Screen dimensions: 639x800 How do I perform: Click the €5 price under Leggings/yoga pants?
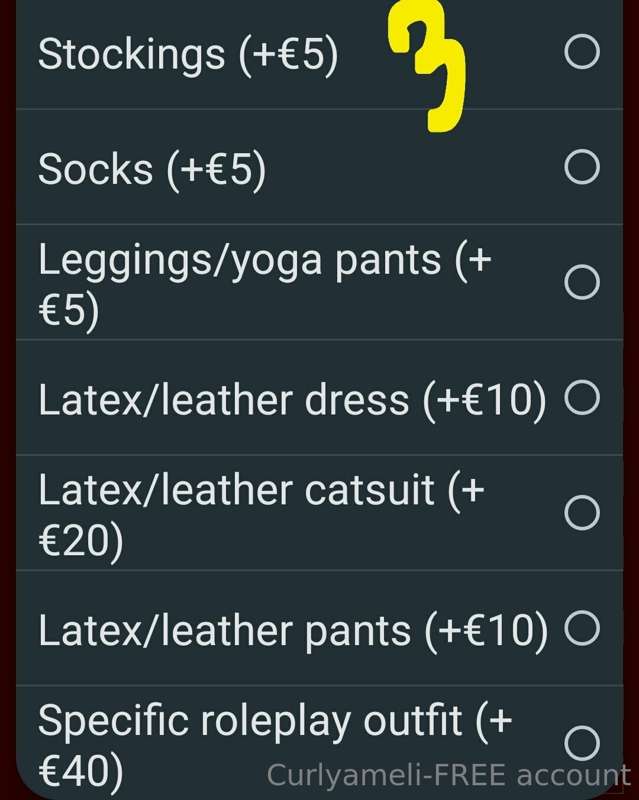click(68, 310)
